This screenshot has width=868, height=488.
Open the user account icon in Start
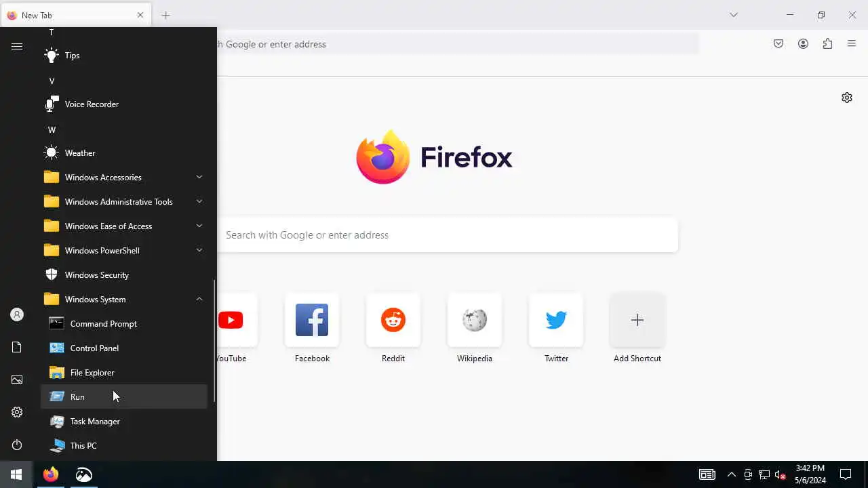pos(17,314)
